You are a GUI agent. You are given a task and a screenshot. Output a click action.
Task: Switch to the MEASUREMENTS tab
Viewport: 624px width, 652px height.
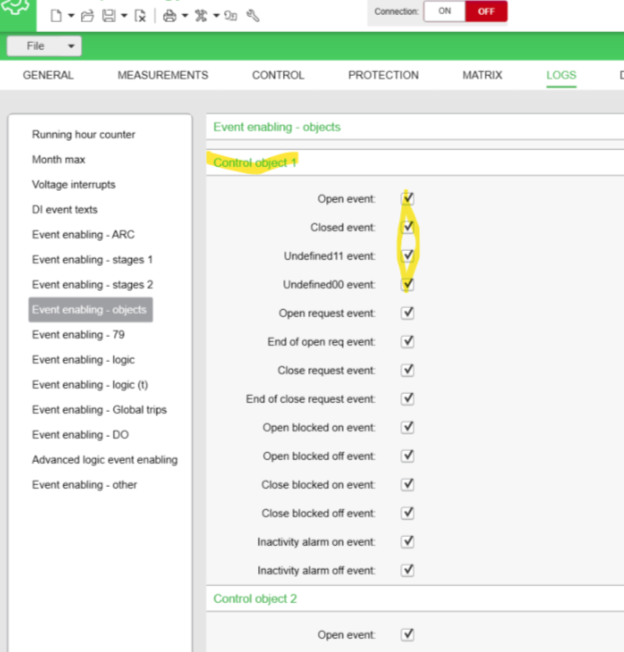point(163,75)
